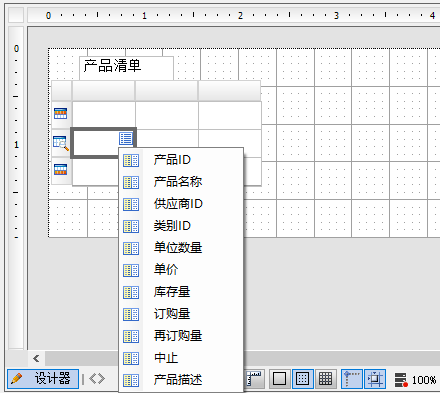The width and height of the screenshot is (440, 393).
Task: Toggle snap to grid in the bottom toolbar
Action: (375, 379)
